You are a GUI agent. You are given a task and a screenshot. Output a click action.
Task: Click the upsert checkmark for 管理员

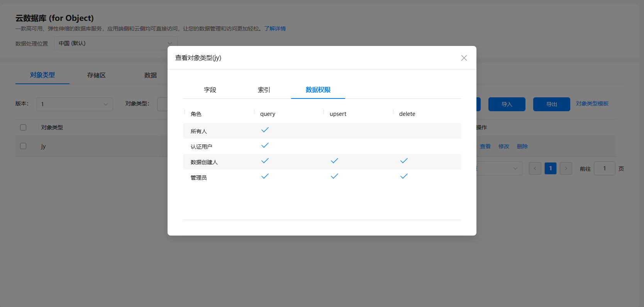334,176
